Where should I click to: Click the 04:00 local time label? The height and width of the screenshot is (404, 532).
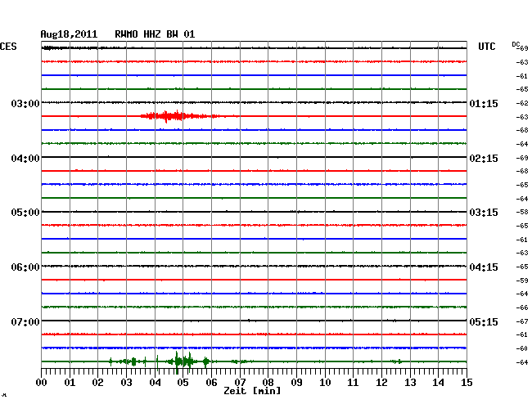(25, 159)
